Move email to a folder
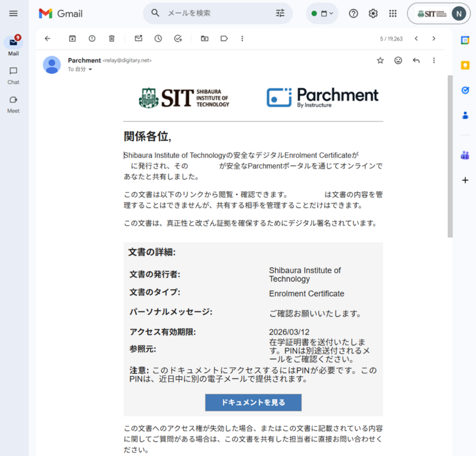Image resolution: width=476 pixels, height=456 pixels. point(205,39)
